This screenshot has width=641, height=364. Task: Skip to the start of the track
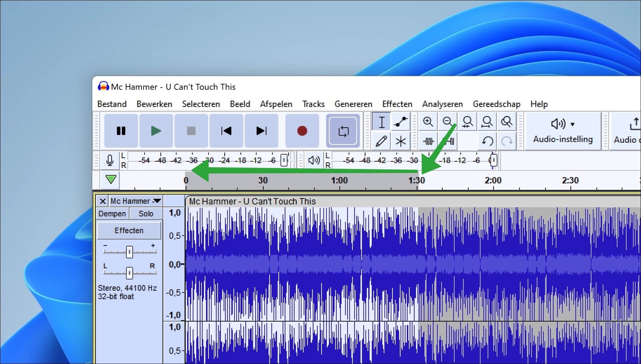point(226,131)
